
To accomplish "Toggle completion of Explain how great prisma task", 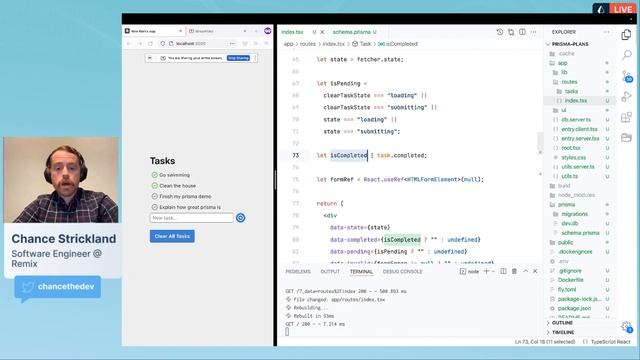I will coord(154,207).
